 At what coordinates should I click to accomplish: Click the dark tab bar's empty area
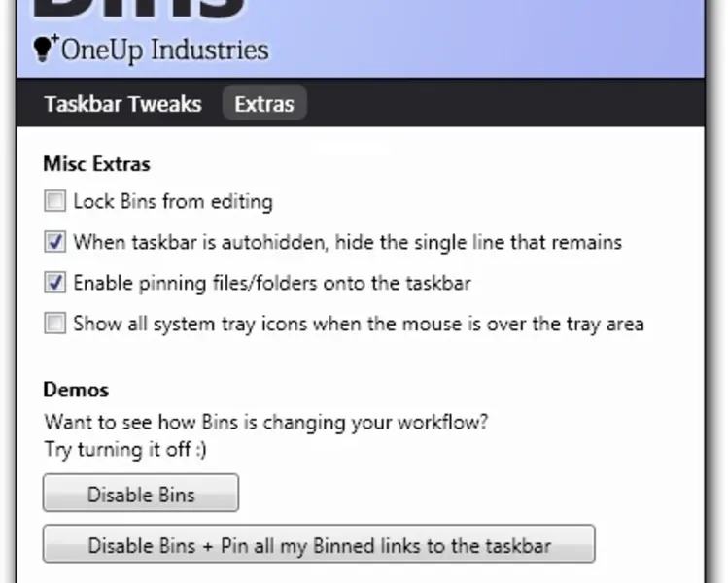[x=505, y=104]
